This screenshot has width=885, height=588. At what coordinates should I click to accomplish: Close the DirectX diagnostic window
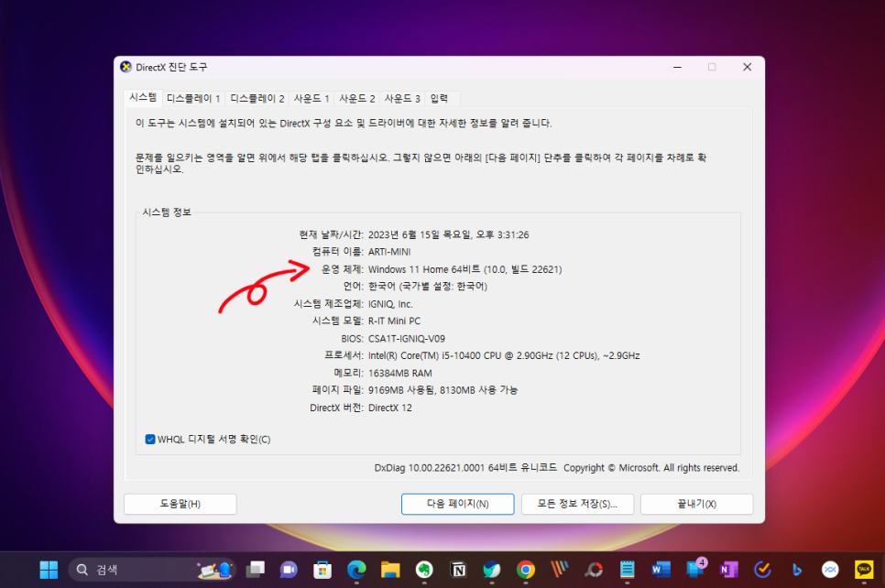[748, 67]
